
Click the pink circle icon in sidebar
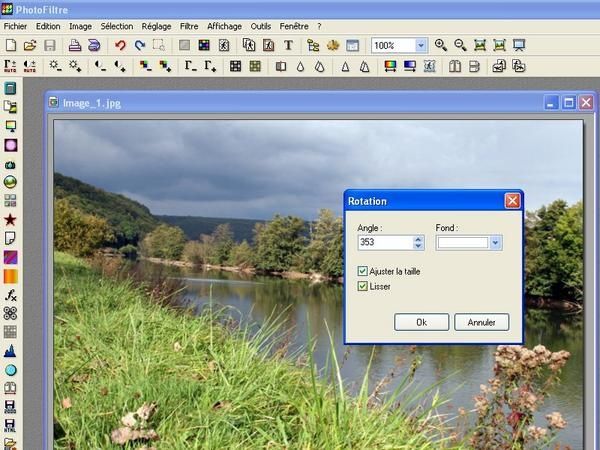(10, 145)
